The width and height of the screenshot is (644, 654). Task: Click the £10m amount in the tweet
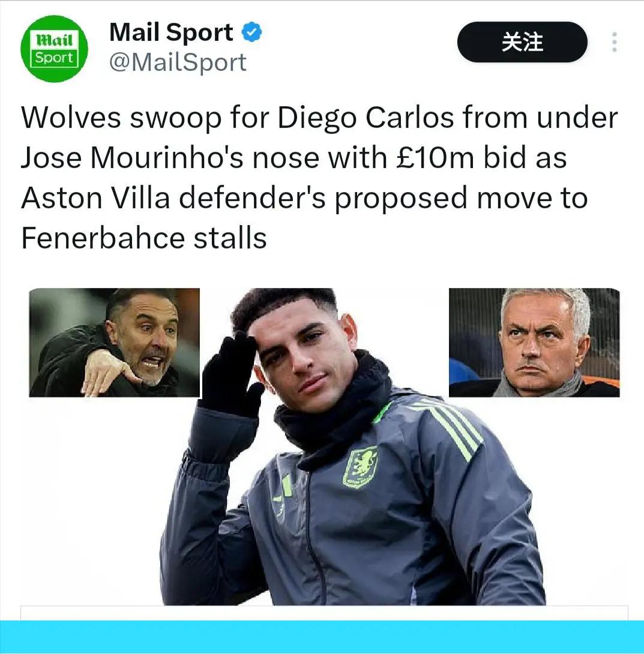(435, 158)
